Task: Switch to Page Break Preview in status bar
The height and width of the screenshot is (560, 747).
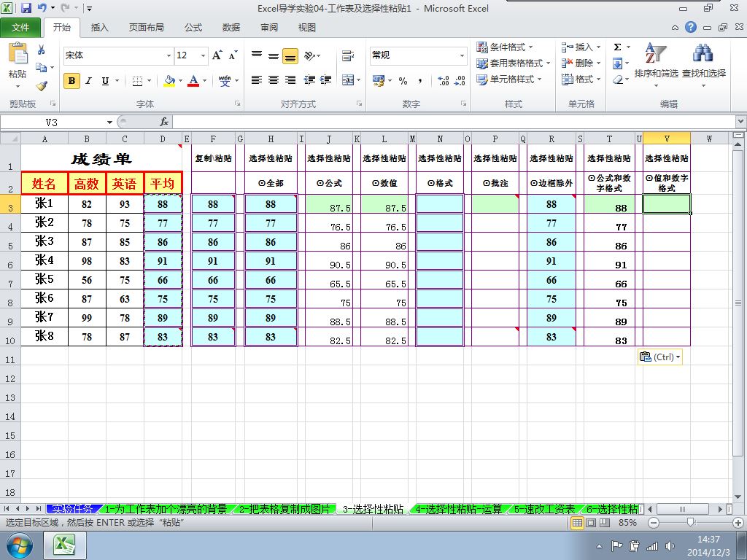Action: tap(605, 523)
